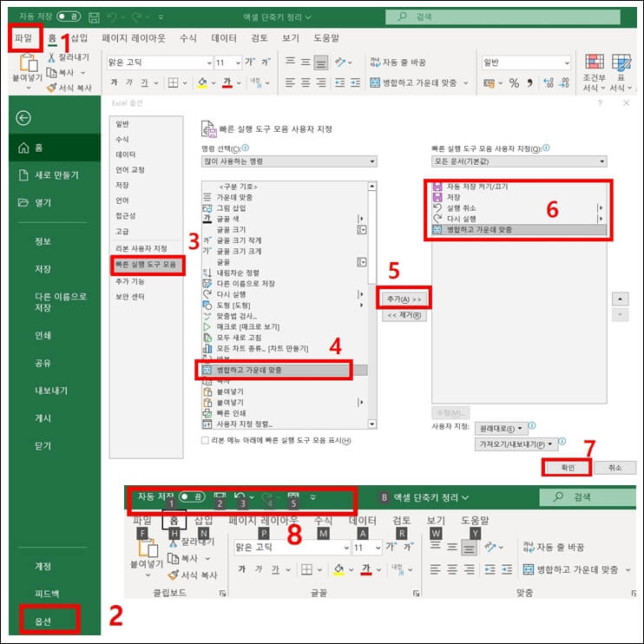Click move-up arrow button in options dialog
The image size is (644, 644).
pos(620,299)
